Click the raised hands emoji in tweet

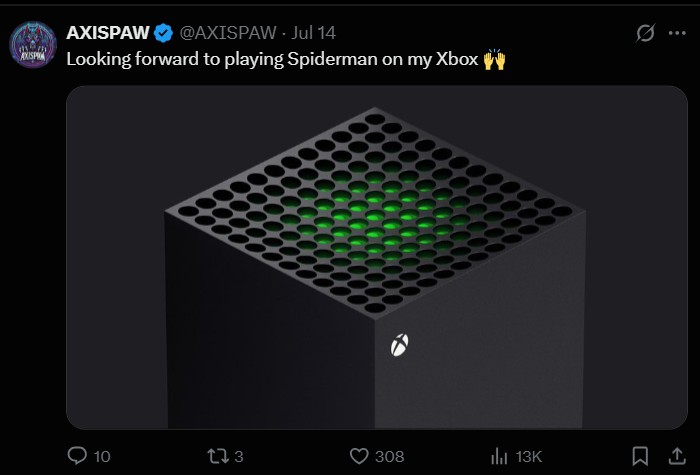pos(494,60)
